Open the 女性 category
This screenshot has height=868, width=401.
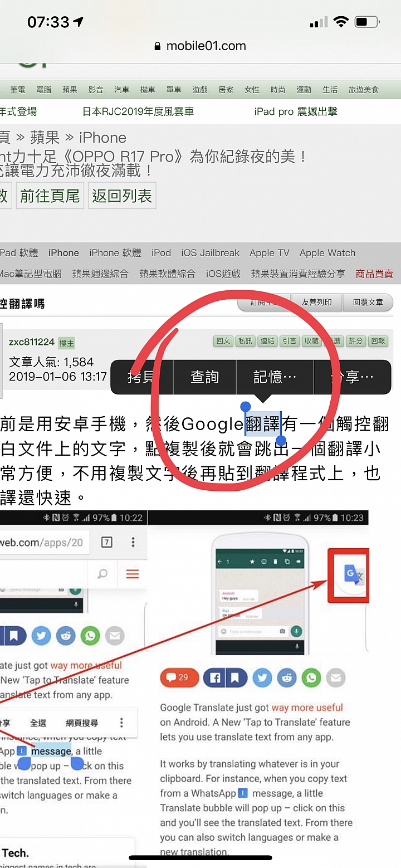point(252,90)
